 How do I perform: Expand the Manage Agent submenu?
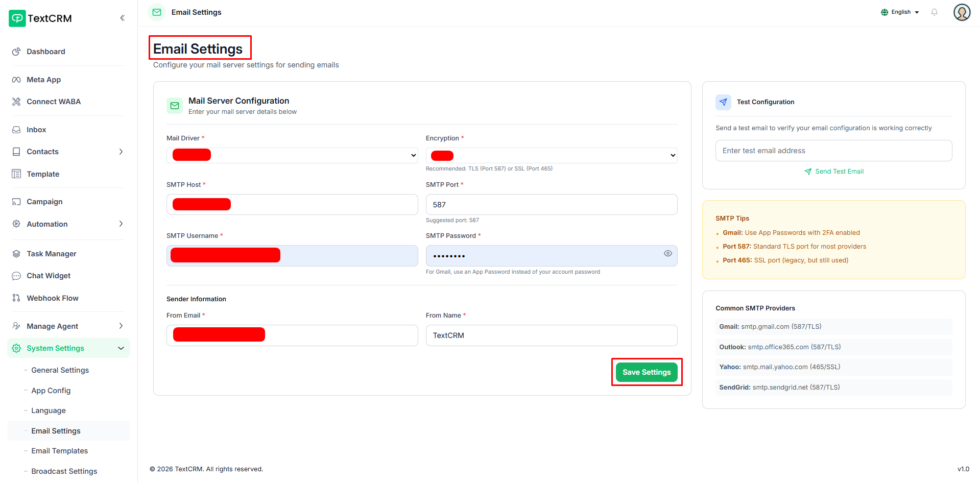[x=121, y=326]
